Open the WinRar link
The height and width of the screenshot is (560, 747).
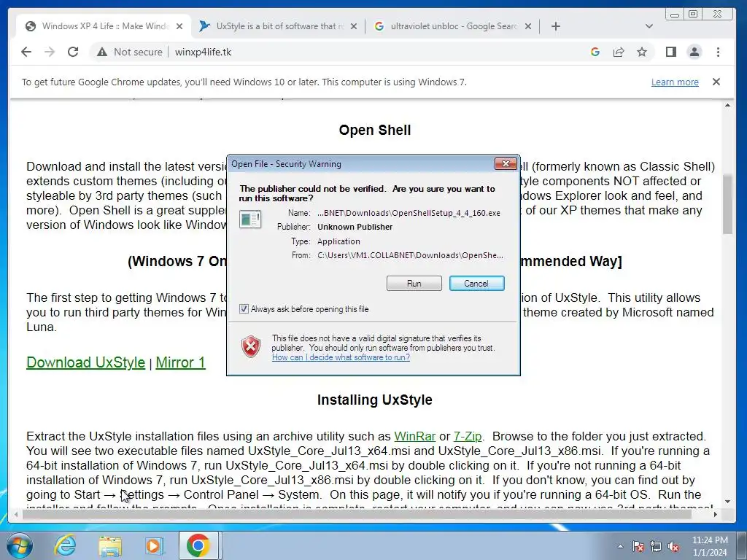click(x=414, y=436)
